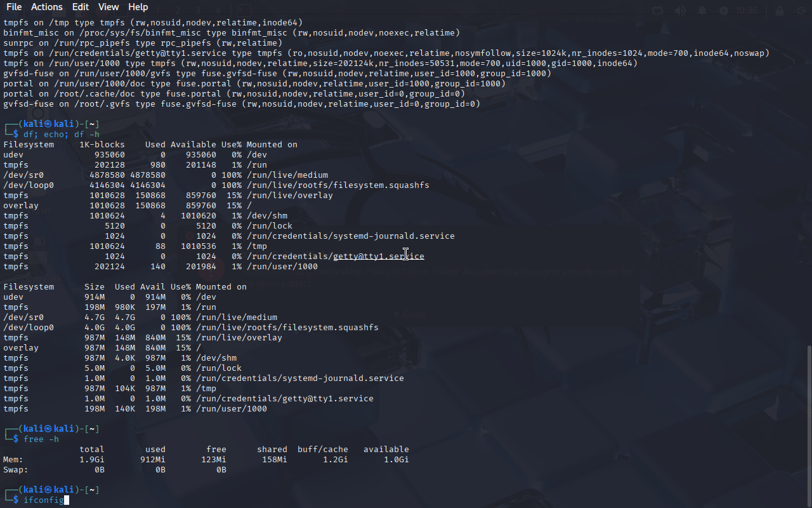The height and width of the screenshot is (508, 812).
Task: Click the 'portal on /run/user/1000/doc' line
Action: pyautogui.click(x=254, y=84)
